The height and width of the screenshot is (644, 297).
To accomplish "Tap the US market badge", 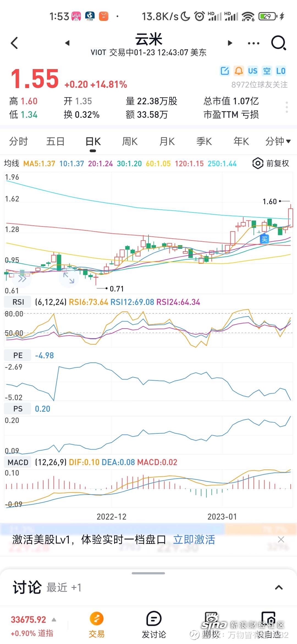I will point(253,71).
